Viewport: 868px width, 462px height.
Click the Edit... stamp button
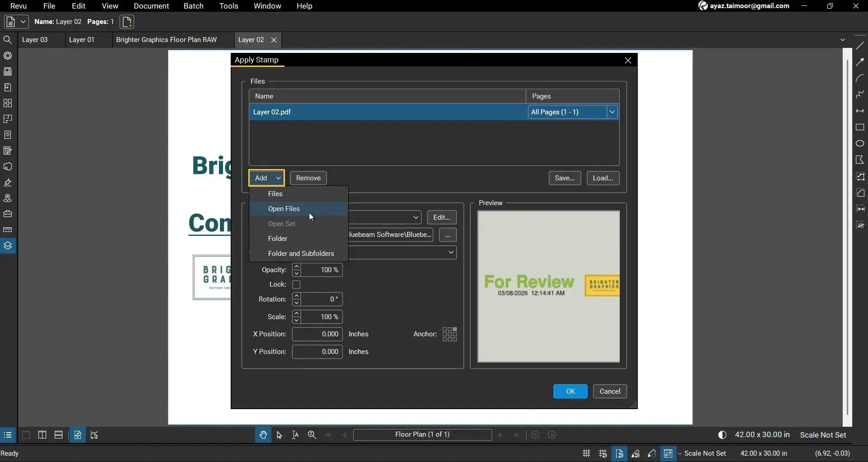[x=441, y=217]
